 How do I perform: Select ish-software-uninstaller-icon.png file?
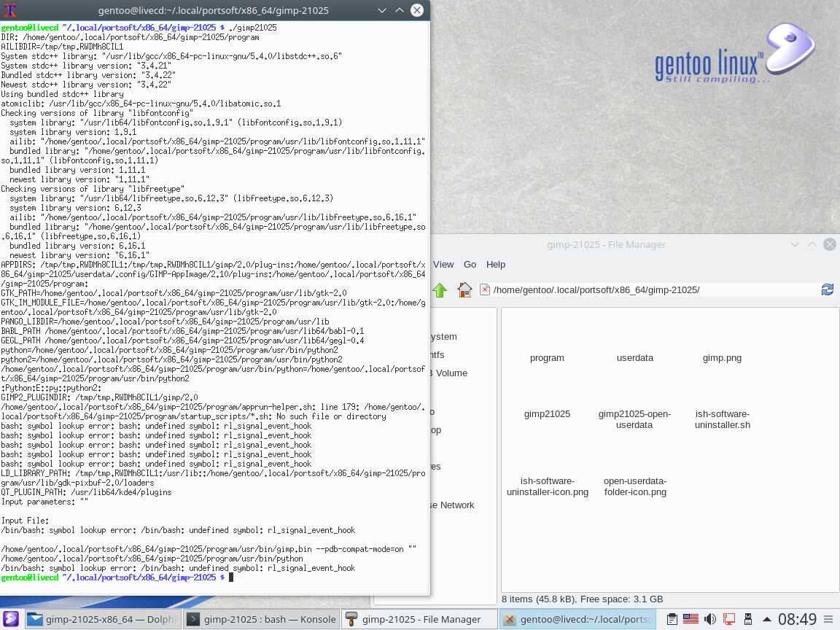coord(547,486)
